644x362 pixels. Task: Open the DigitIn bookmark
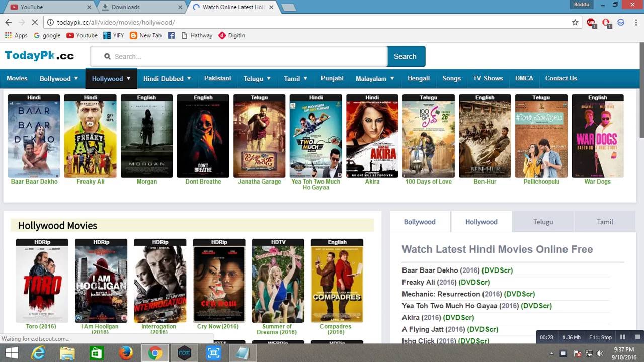[x=232, y=35]
